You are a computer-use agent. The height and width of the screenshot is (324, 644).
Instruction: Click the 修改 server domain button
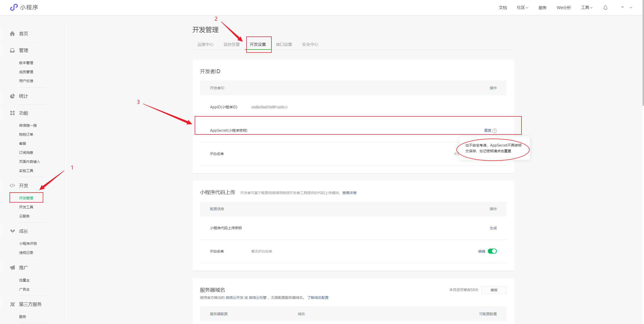pyautogui.click(x=494, y=290)
